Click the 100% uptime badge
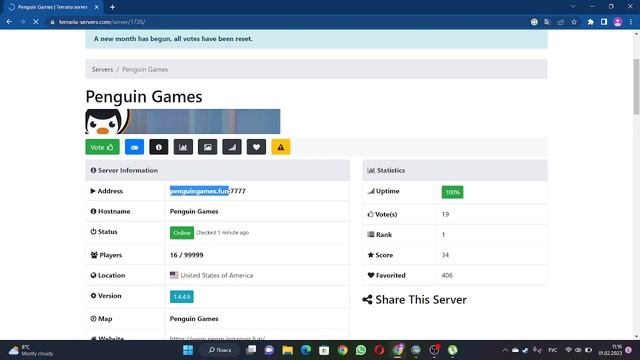This screenshot has height=360, width=640. (x=452, y=192)
